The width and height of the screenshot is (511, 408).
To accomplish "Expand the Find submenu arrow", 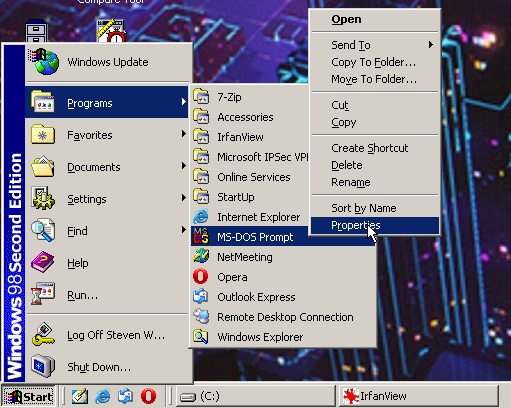I will (183, 230).
